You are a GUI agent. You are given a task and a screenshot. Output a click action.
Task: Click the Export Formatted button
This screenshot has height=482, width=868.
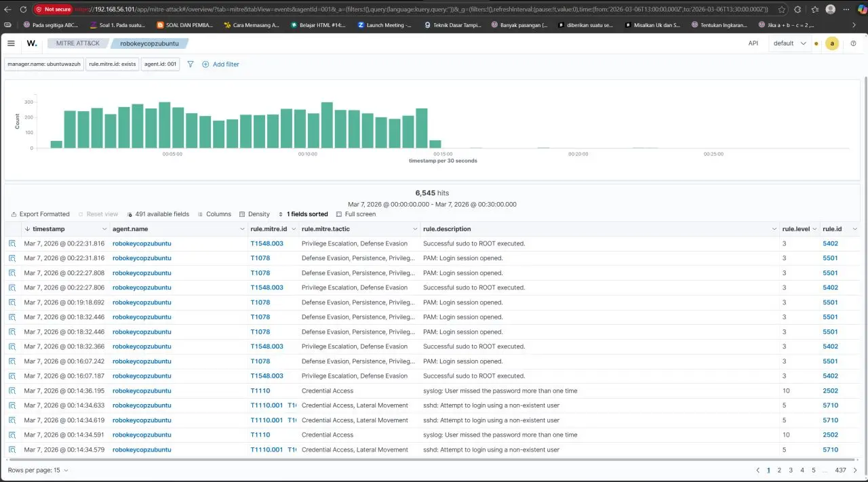(x=40, y=214)
